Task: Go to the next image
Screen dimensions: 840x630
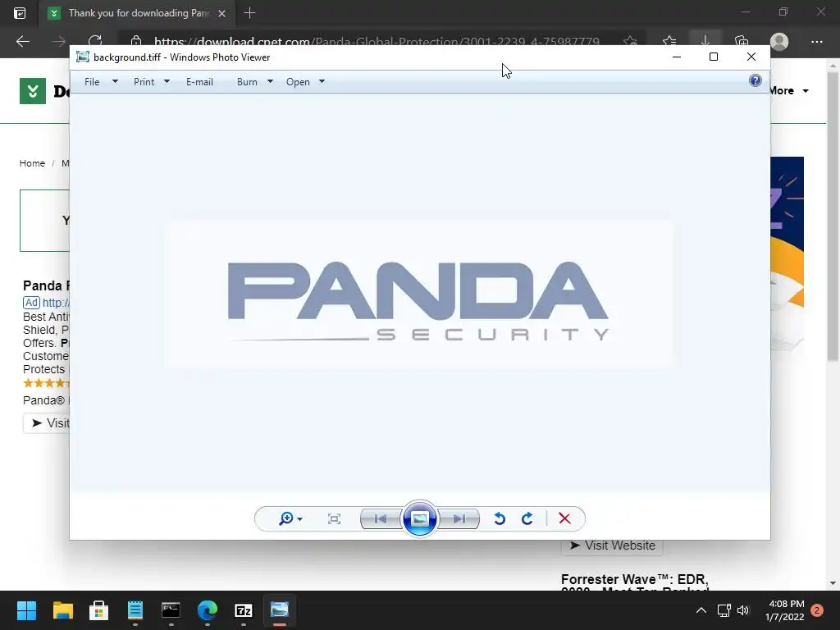Action: [x=459, y=518]
